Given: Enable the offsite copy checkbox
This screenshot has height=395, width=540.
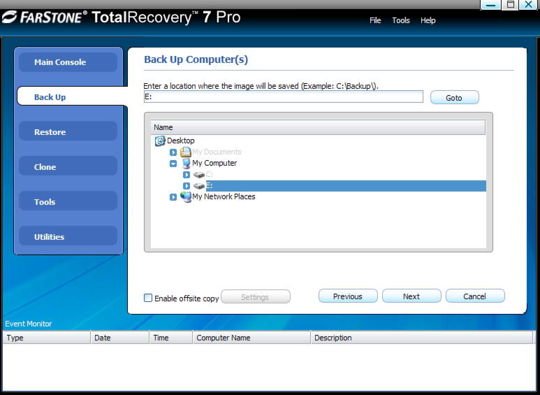Looking at the screenshot, I should 148,298.
